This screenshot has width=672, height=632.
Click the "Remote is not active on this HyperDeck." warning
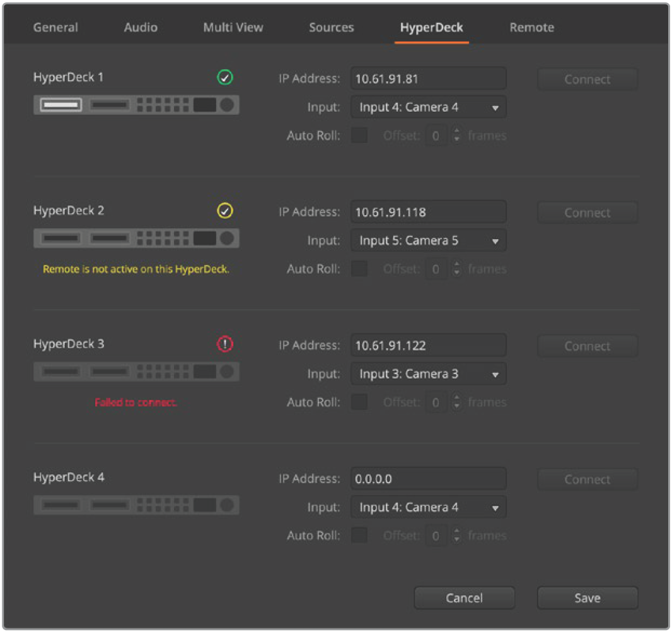pyautogui.click(x=136, y=269)
